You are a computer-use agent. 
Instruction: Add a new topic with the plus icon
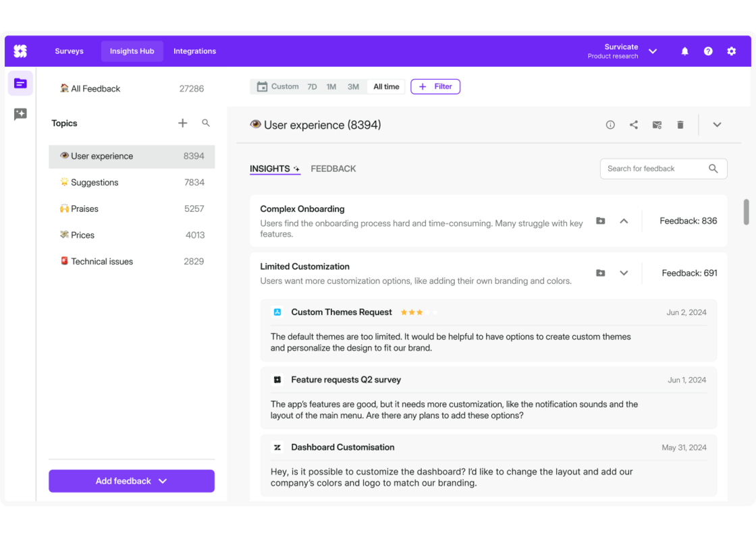pos(182,123)
